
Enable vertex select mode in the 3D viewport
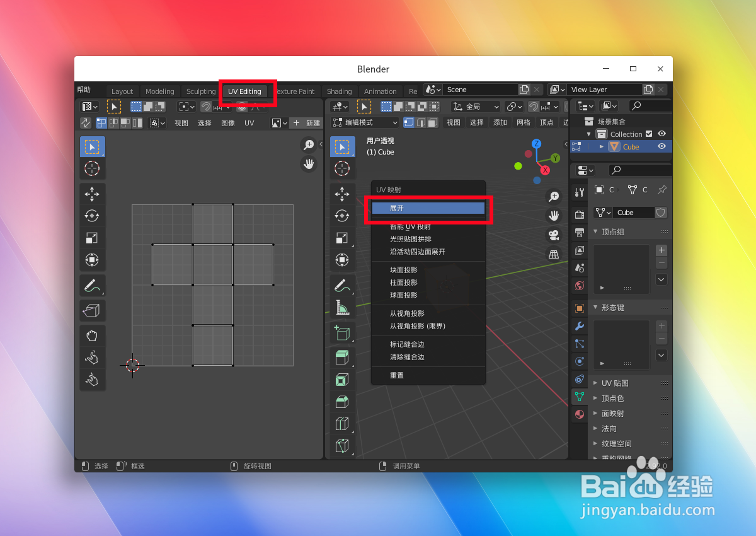(409, 122)
